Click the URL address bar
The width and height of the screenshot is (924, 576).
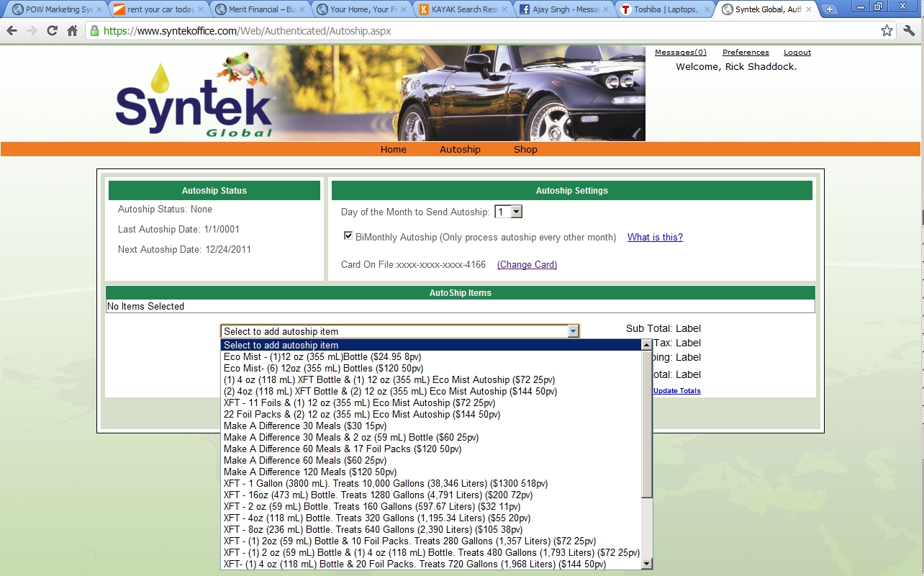(489, 31)
